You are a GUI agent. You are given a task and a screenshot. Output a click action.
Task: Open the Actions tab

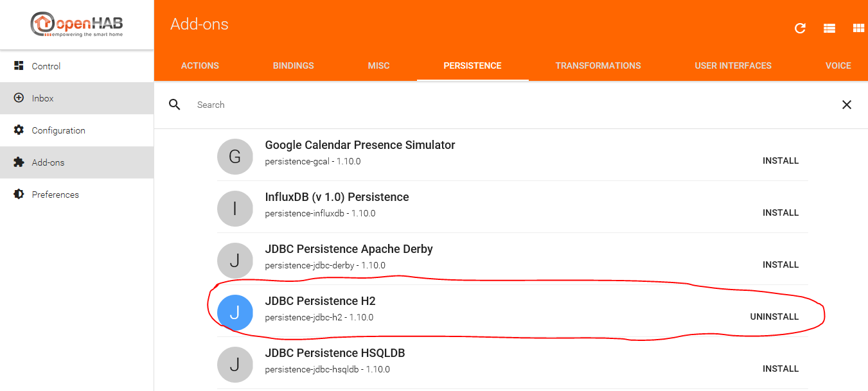pos(200,65)
